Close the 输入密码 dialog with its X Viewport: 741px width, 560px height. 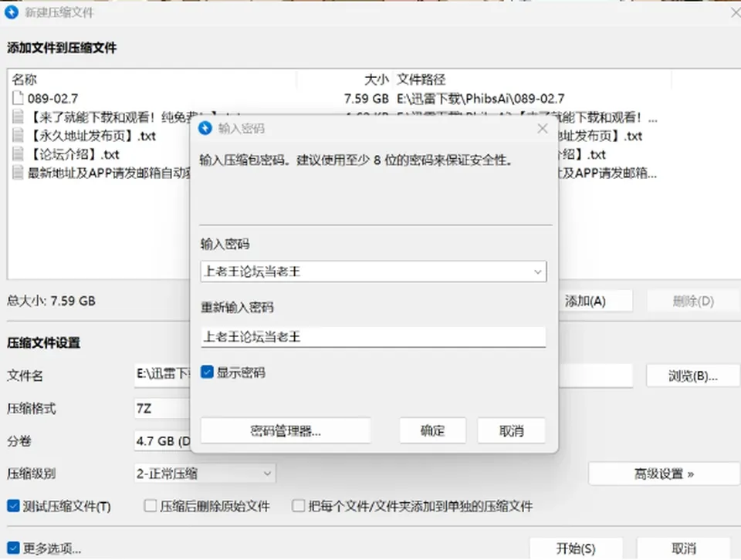pos(543,129)
